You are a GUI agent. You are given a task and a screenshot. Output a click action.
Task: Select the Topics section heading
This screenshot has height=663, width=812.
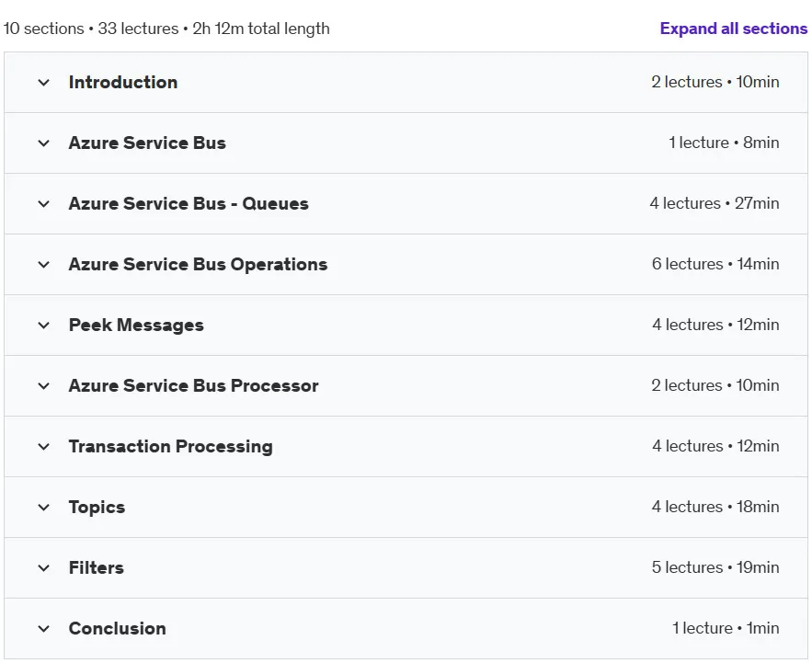pos(97,507)
